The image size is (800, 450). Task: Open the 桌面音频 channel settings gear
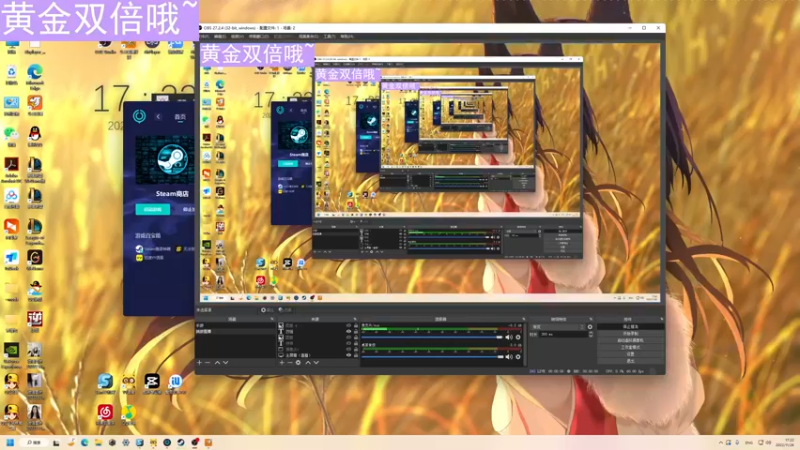point(518,356)
